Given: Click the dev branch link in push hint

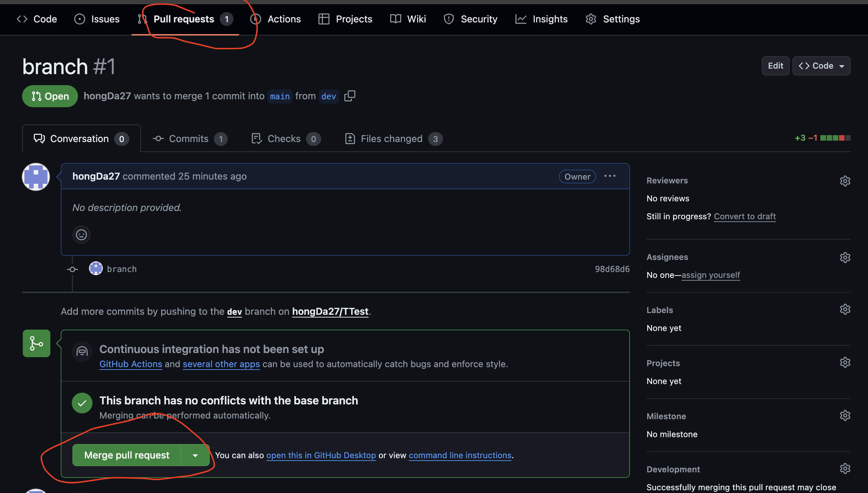Looking at the screenshot, I should (x=234, y=312).
